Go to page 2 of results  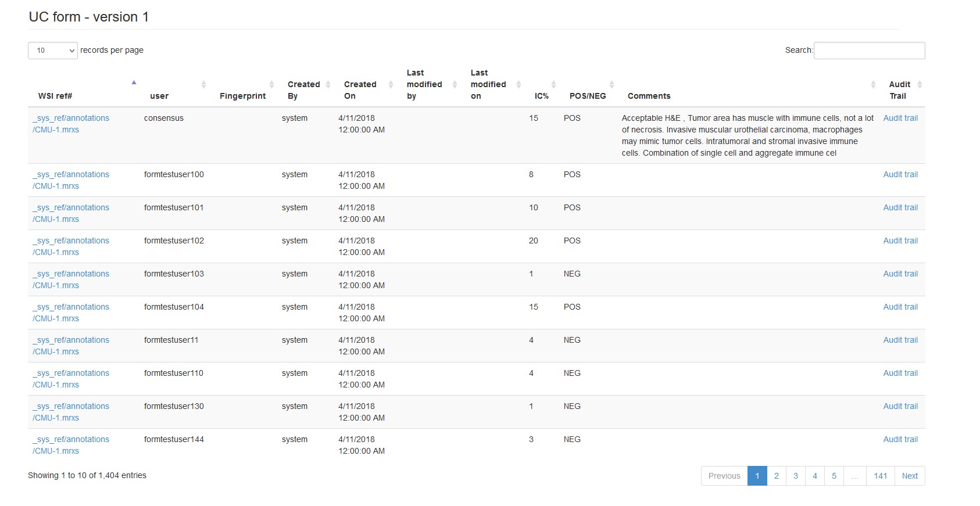point(776,476)
